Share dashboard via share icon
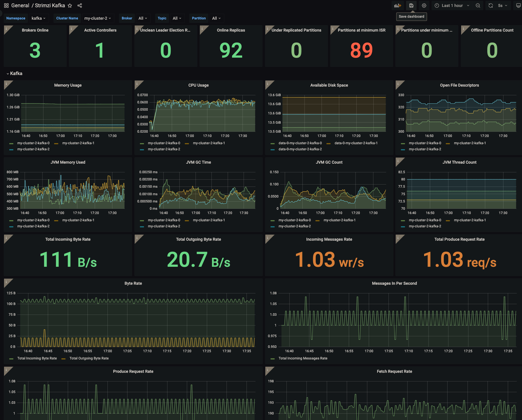The height and width of the screenshot is (420, 522). [80, 6]
